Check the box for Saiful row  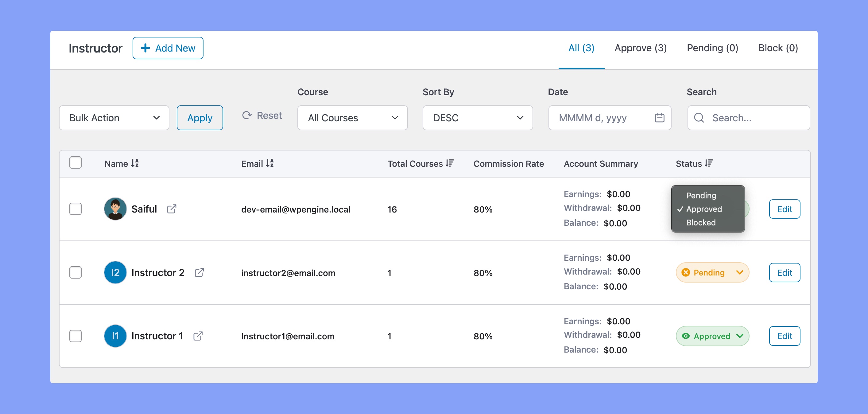[76, 209]
